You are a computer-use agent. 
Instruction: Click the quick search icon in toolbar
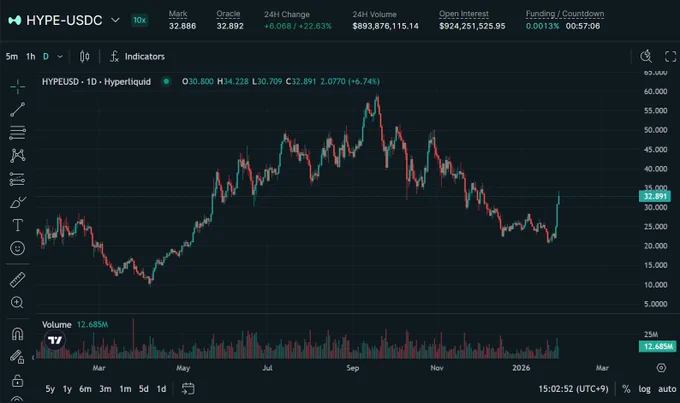646,56
